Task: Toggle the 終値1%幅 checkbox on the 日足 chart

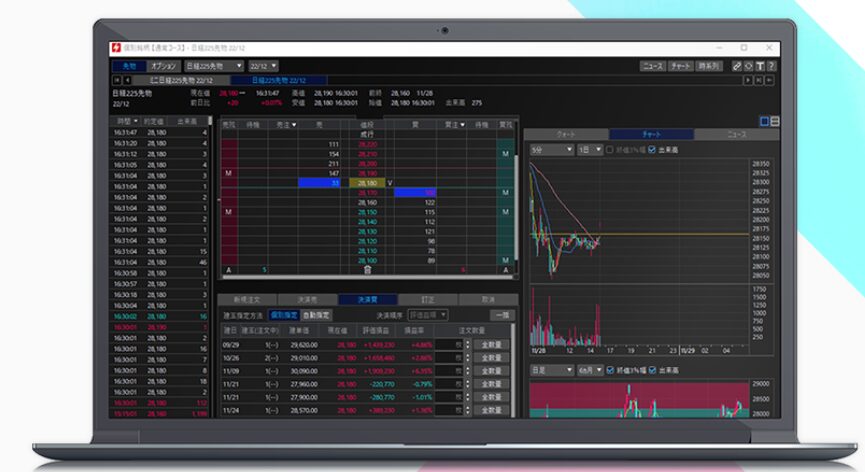Action: 609,370
